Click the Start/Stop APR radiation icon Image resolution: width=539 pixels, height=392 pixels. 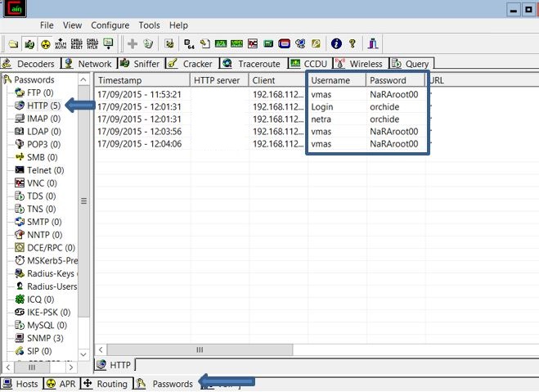point(46,43)
